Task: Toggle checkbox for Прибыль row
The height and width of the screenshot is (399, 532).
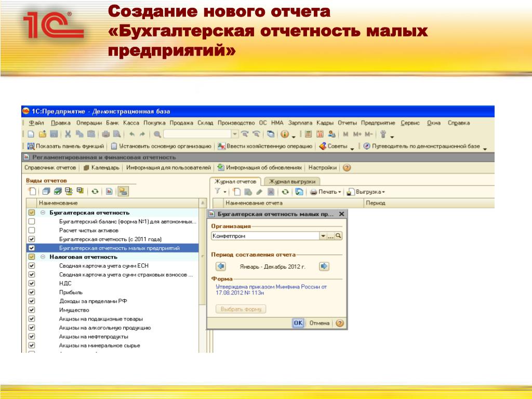Action: point(32,292)
